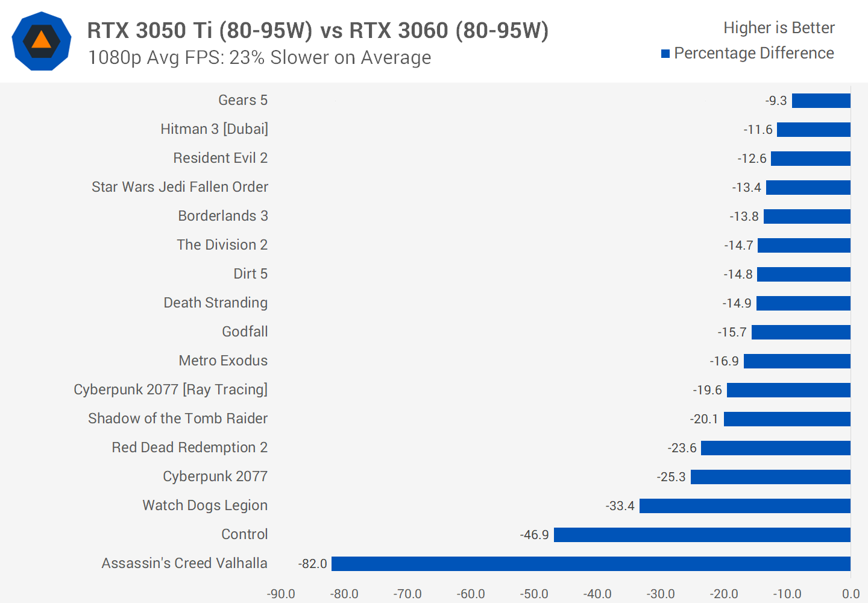
Task: Click the '-9.3' value label
Action: [x=776, y=101]
